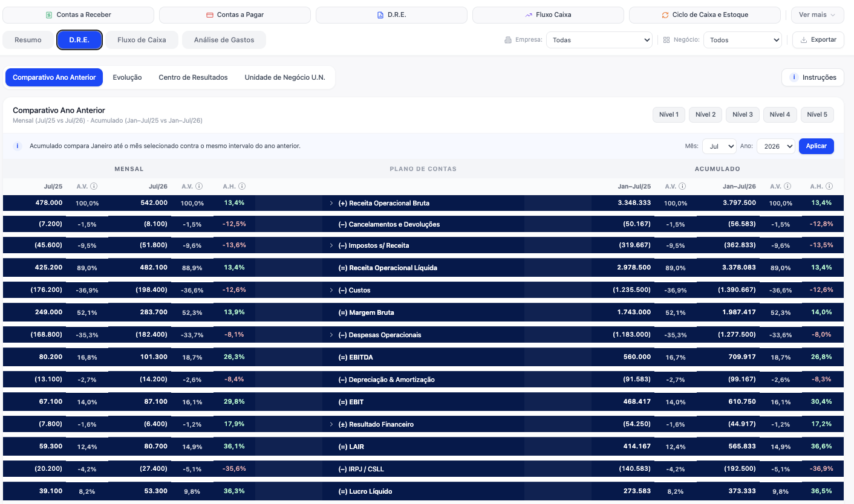Click the 709.917 accumulated EBITDA value
The height and width of the screenshot is (504, 854).
pos(742,357)
